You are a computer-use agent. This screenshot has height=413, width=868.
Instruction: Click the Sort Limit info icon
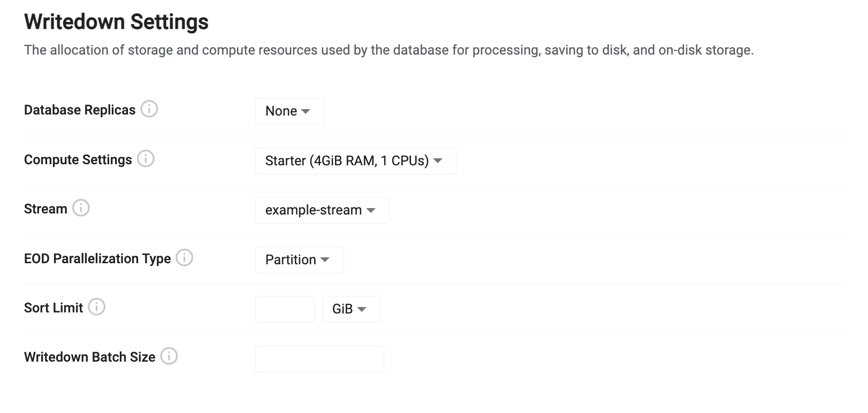[x=96, y=307]
